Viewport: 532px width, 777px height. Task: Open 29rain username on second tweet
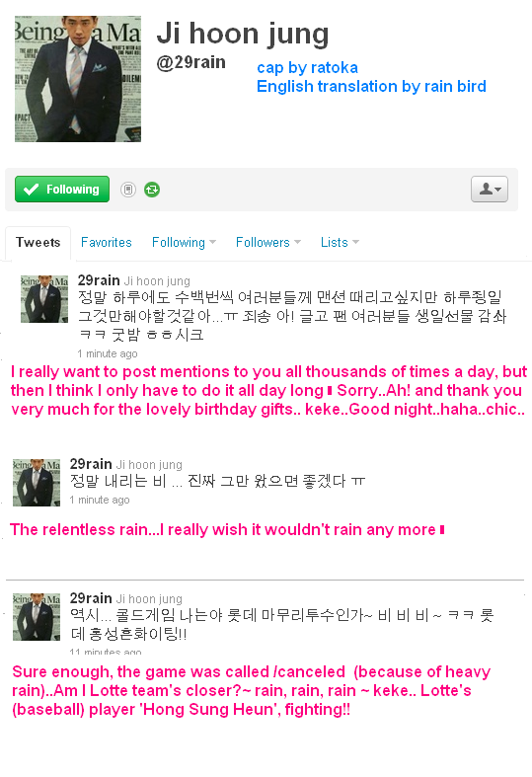(x=91, y=464)
